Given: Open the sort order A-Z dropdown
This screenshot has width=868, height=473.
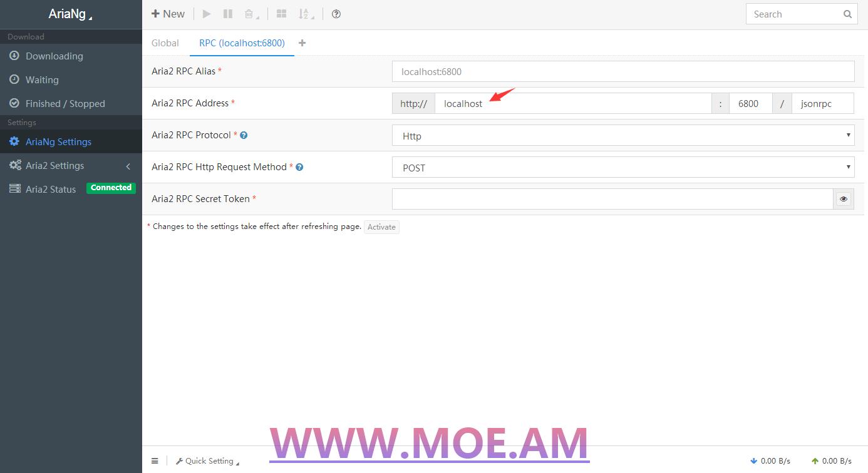Looking at the screenshot, I should (306, 14).
